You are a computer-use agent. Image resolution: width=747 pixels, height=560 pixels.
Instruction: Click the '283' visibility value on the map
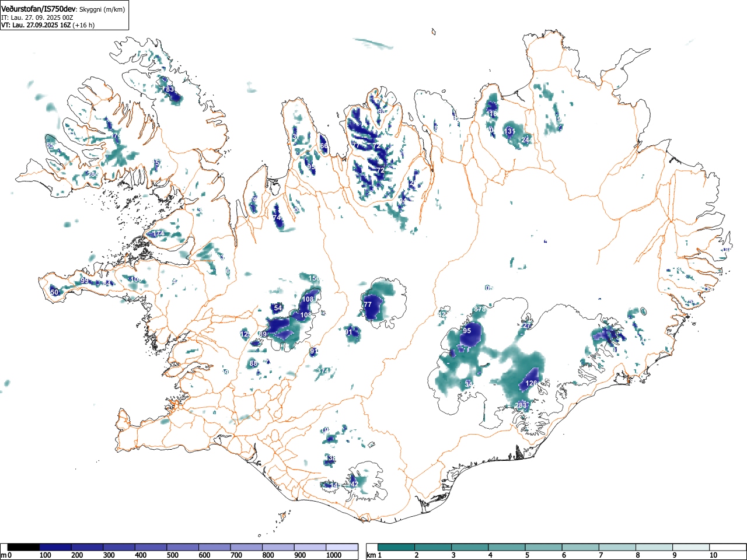coord(521,405)
